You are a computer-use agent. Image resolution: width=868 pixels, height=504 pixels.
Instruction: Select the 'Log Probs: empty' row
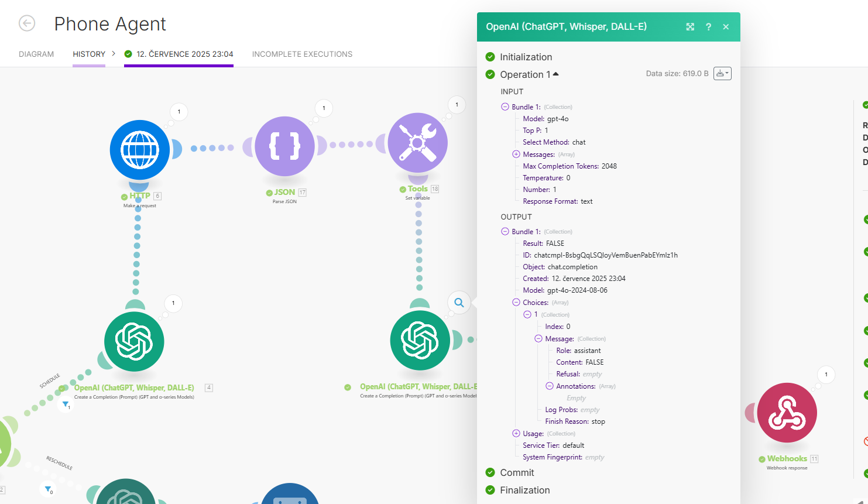coord(572,410)
